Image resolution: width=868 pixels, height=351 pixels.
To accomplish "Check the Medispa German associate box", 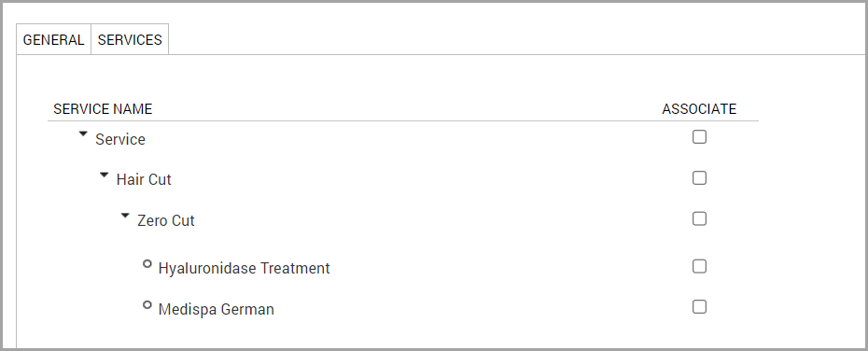I will click(699, 307).
